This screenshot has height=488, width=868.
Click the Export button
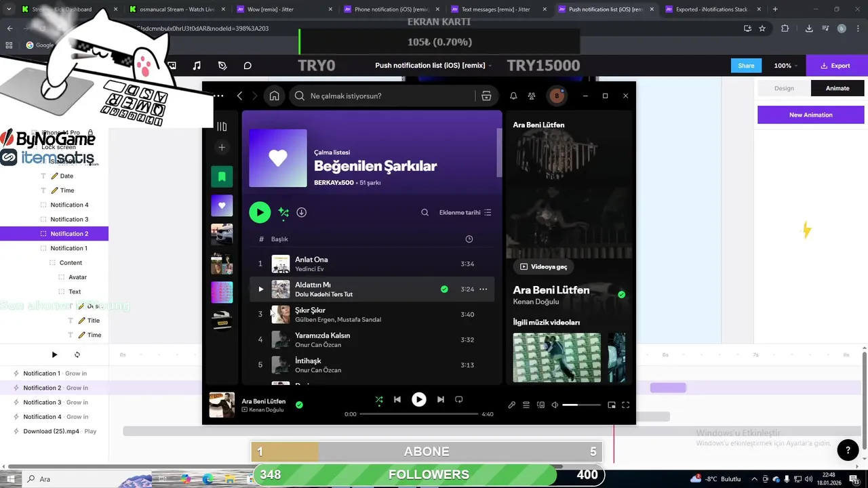[x=835, y=66]
